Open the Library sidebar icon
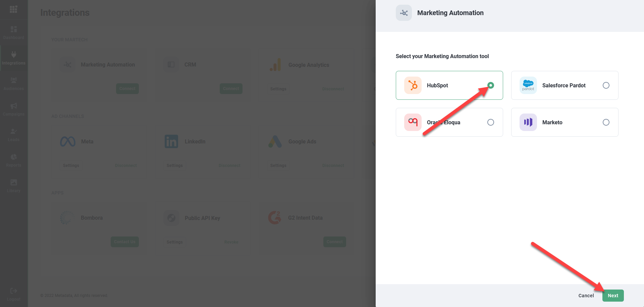The height and width of the screenshot is (307, 644). (14, 182)
